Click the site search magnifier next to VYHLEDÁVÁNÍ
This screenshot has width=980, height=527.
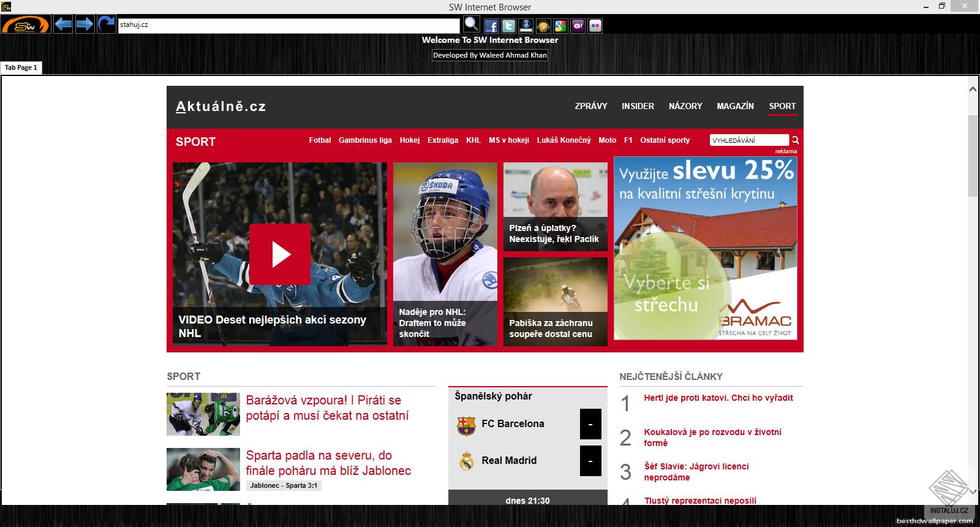[x=795, y=140]
